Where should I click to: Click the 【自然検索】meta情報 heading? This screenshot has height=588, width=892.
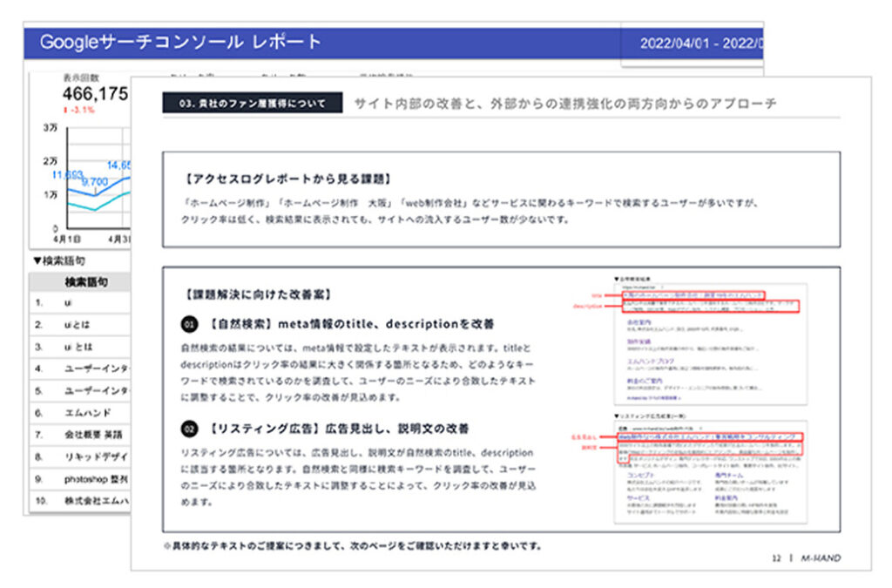pos(350,324)
